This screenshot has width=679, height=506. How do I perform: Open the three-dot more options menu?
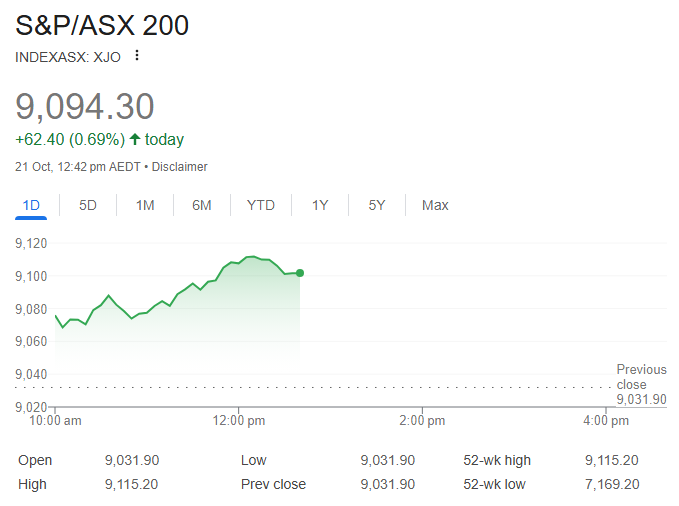coord(137,56)
